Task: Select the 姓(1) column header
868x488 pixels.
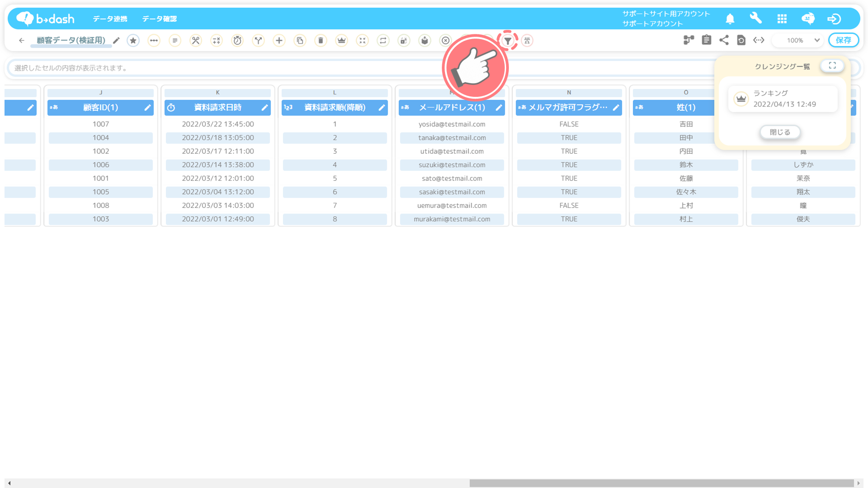Action: coord(686,107)
